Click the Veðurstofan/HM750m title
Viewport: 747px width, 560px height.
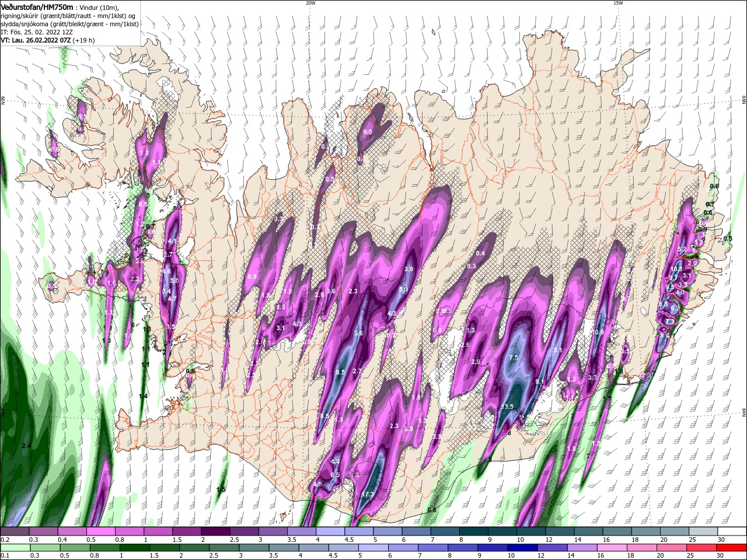click(37, 6)
